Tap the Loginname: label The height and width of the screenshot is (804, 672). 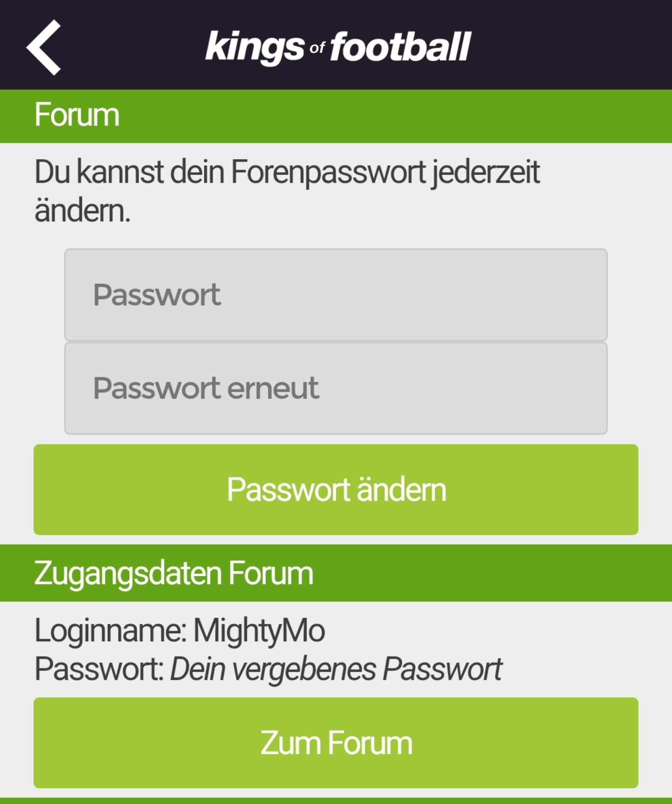pyautogui.click(x=111, y=631)
